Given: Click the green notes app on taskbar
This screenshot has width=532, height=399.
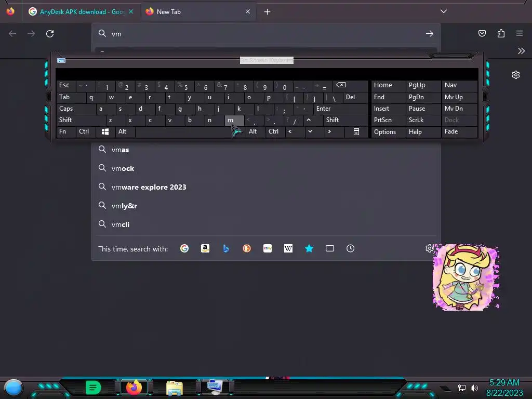Looking at the screenshot, I should (94, 387).
